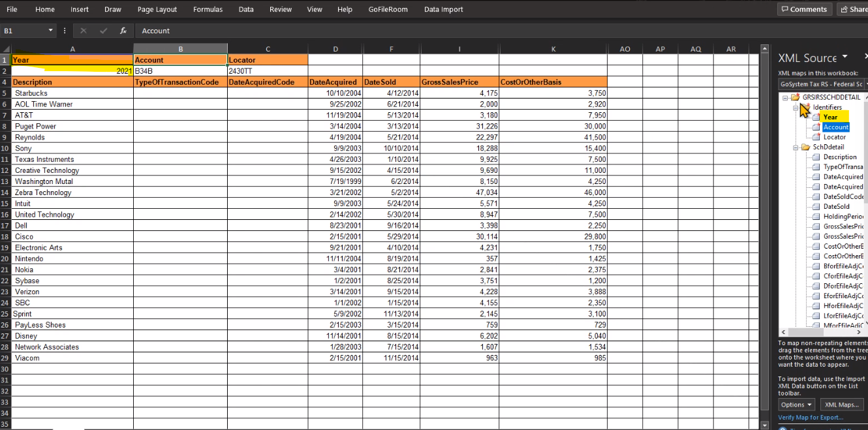This screenshot has width=868, height=430.
Task: Select column B header
Action: point(180,49)
